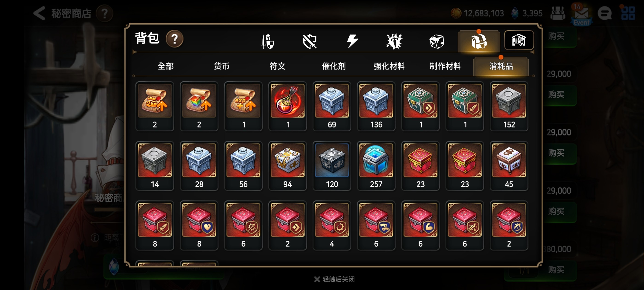Viewport: 644px width, 290px height.
Task: Select the dark chest with count 120
Action: (332, 166)
